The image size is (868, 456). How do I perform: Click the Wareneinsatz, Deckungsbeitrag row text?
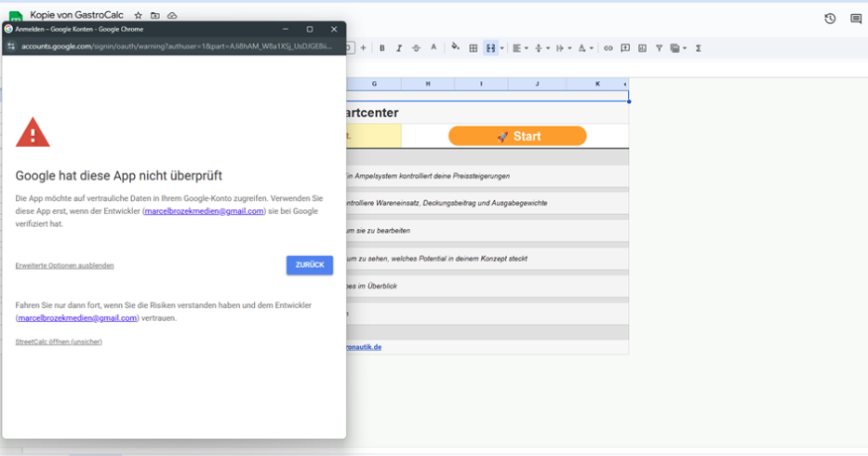[447, 204]
